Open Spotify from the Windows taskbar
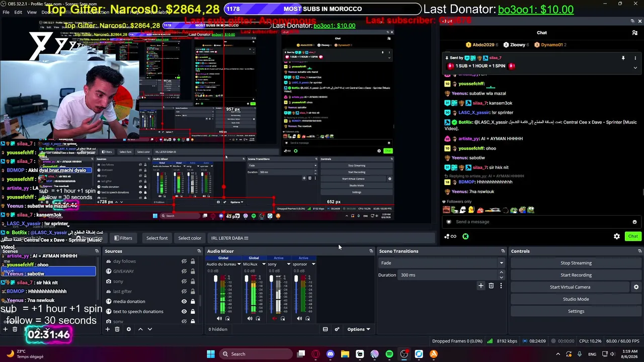Image resolution: width=644 pixels, height=362 pixels. tap(389, 354)
